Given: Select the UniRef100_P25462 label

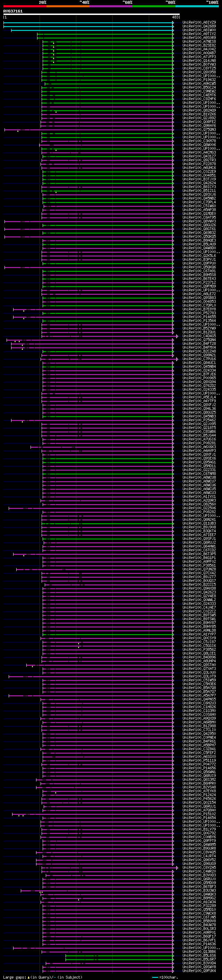Looking at the screenshot, I should (199, 420).
